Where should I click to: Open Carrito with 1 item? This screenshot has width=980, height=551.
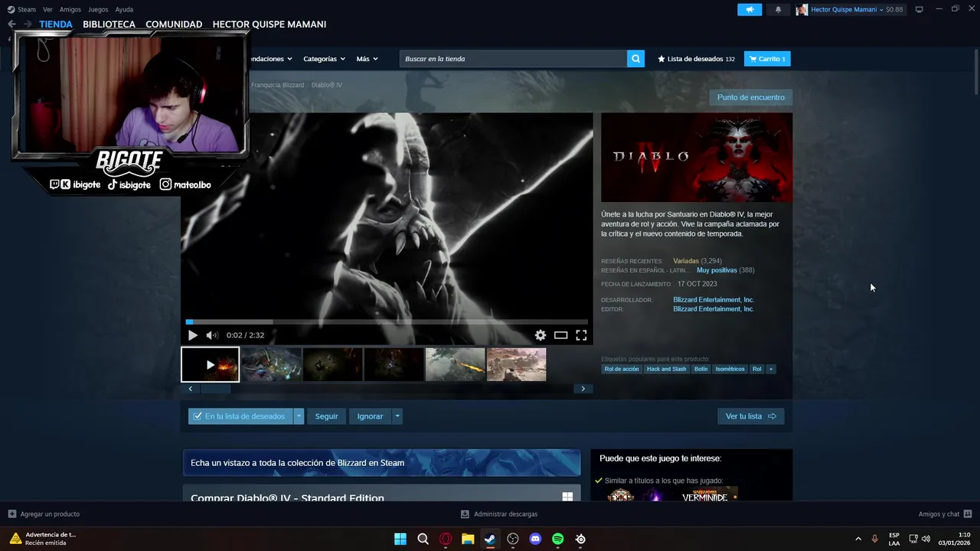click(x=767, y=59)
